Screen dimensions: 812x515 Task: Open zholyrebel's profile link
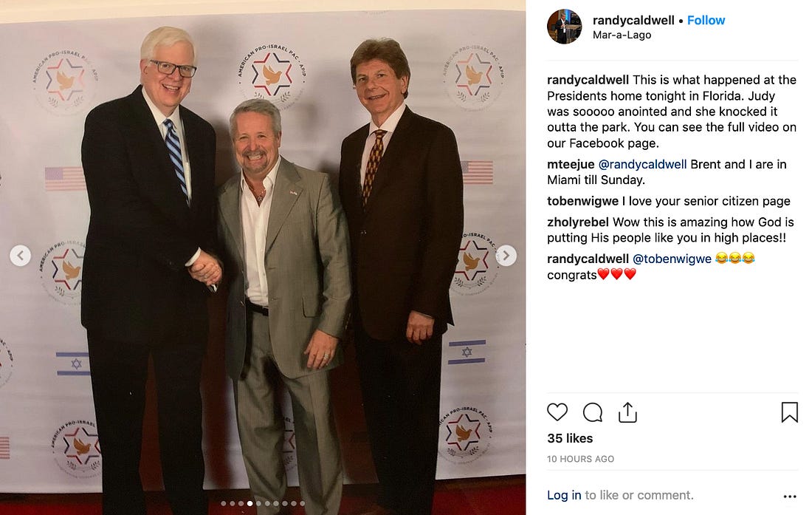pos(578,222)
